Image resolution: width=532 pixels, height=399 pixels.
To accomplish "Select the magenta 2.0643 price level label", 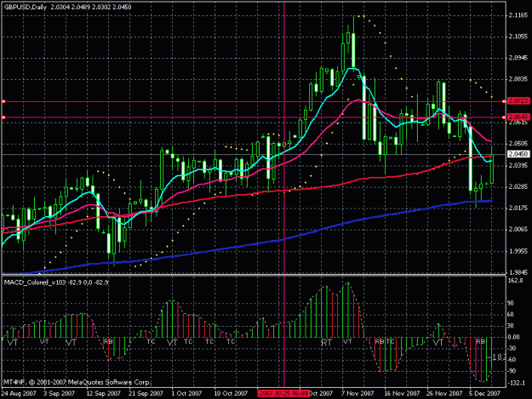I will 518,117.
